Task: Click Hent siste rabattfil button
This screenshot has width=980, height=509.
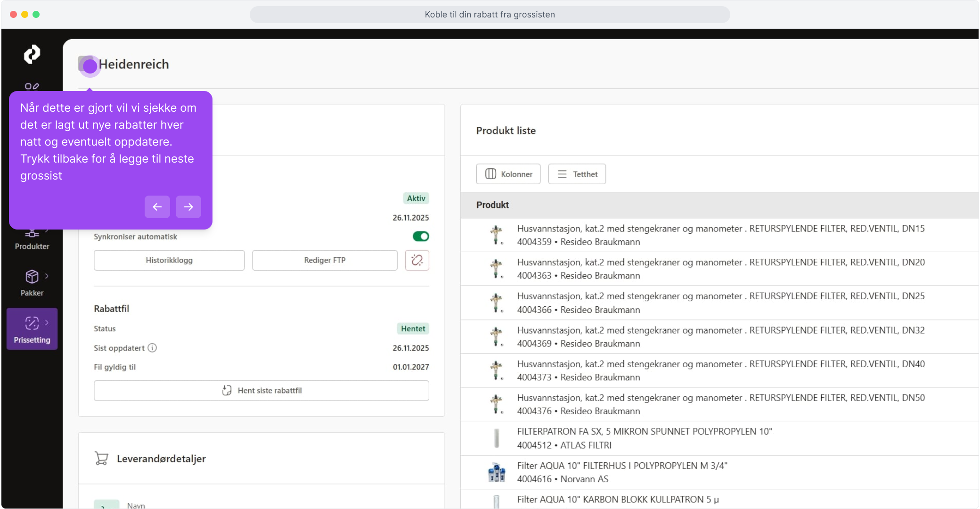Action: point(261,391)
